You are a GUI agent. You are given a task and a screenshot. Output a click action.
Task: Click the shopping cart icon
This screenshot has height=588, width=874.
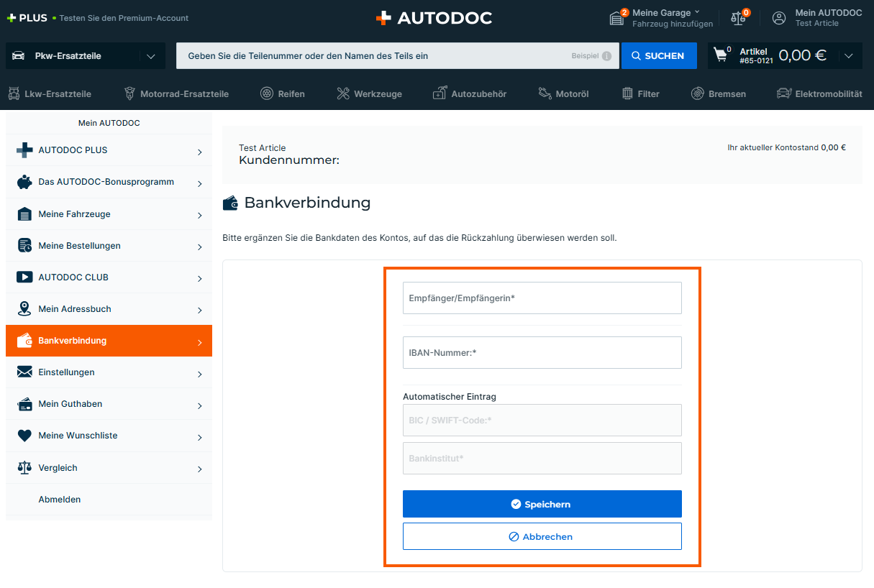(x=720, y=55)
